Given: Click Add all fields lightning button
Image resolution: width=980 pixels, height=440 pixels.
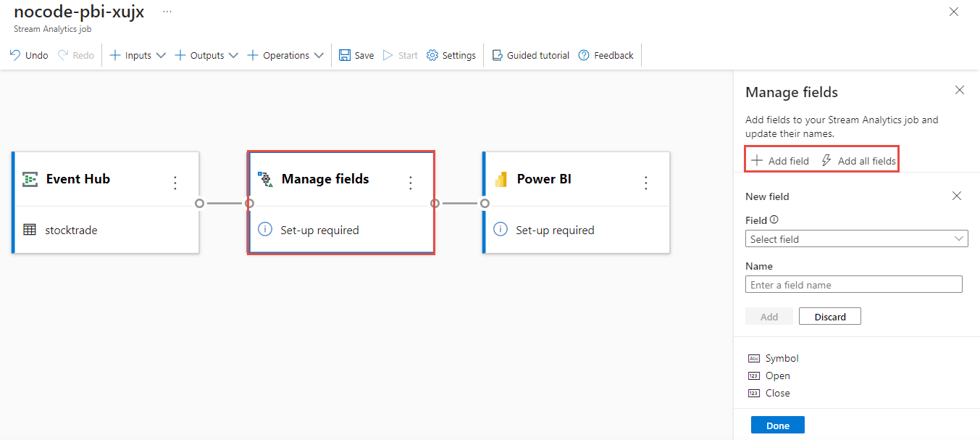Looking at the screenshot, I should pyautogui.click(x=859, y=160).
